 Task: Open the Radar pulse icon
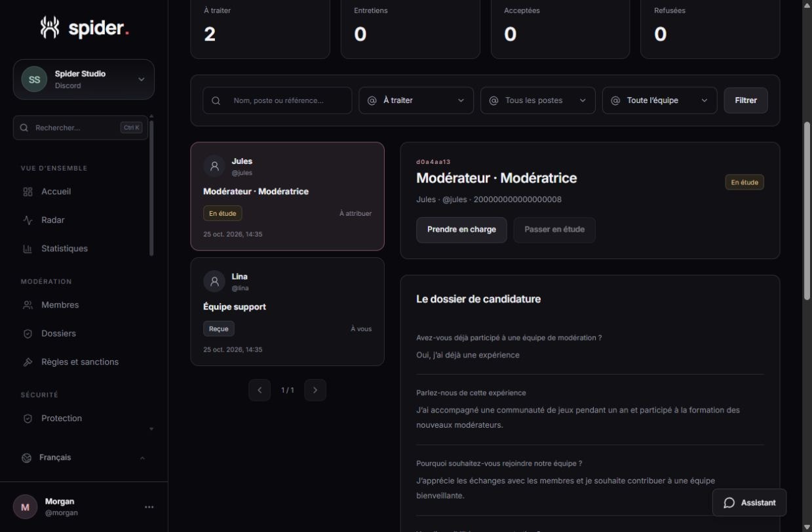(x=28, y=220)
